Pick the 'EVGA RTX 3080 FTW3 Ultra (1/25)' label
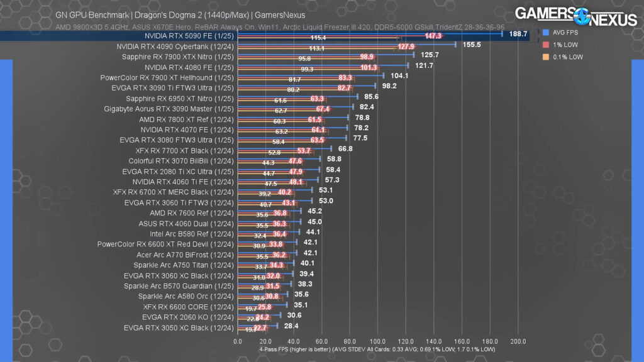The width and height of the screenshot is (644, 362). coord(177,140)
